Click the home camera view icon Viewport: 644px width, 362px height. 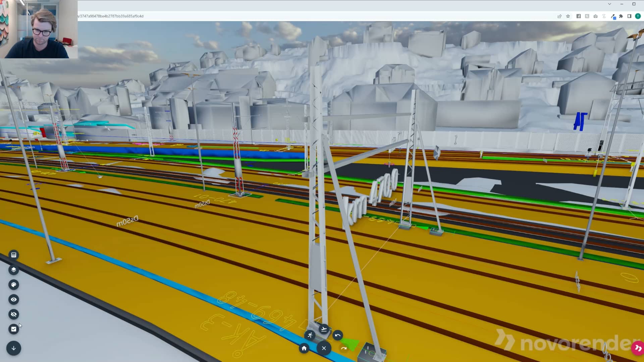(x=304, y=349)
